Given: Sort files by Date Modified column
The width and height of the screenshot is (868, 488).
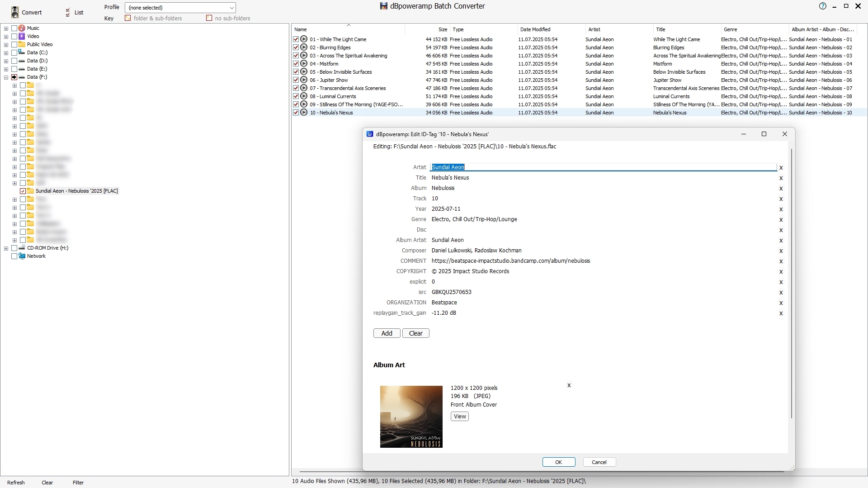Looking at the screenshot, I should pos(551,29).
